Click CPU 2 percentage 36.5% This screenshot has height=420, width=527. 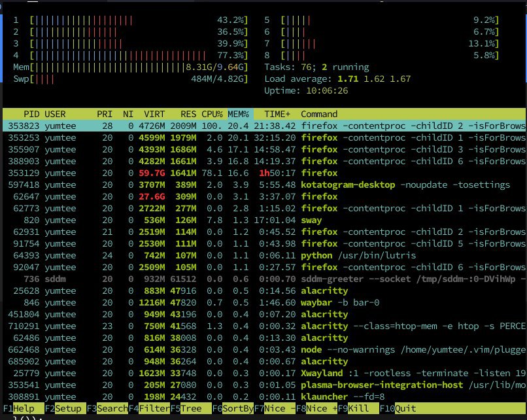tap(230, 32)
